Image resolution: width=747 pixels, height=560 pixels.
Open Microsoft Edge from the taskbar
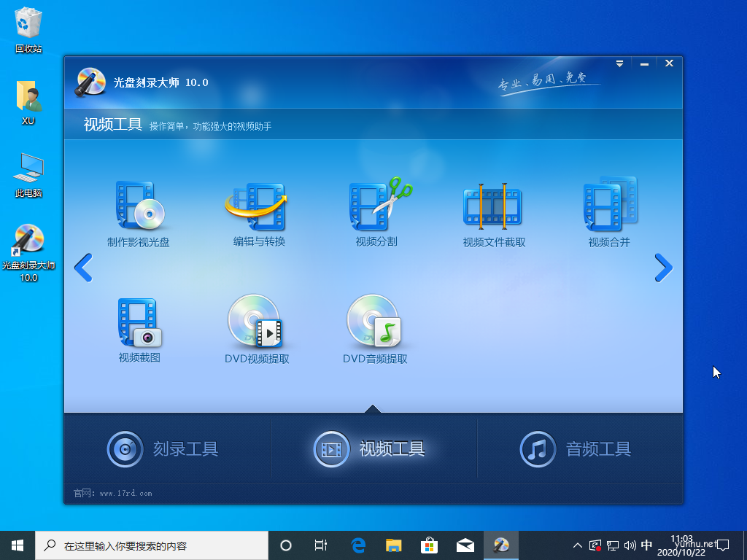click(358, 545)
